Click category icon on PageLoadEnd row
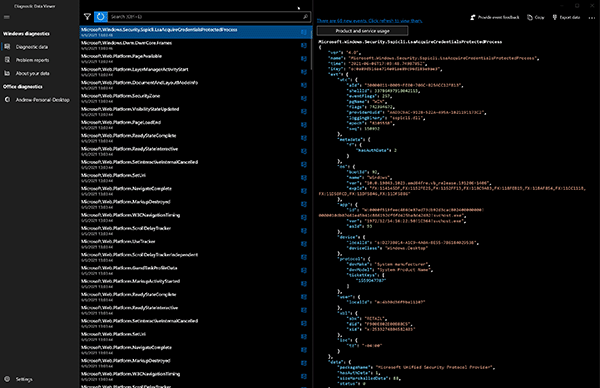Viewport: 600px width, 388px height. point(304,125)
